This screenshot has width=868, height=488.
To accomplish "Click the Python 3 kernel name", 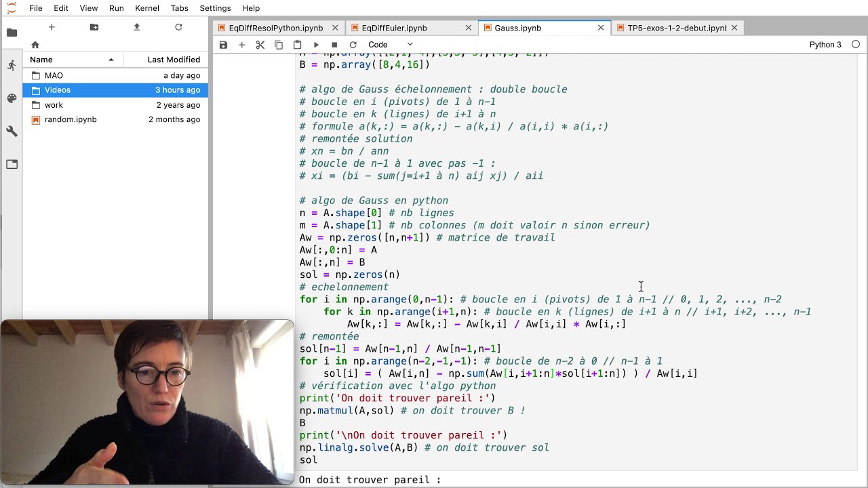I will tap(825, 45).
